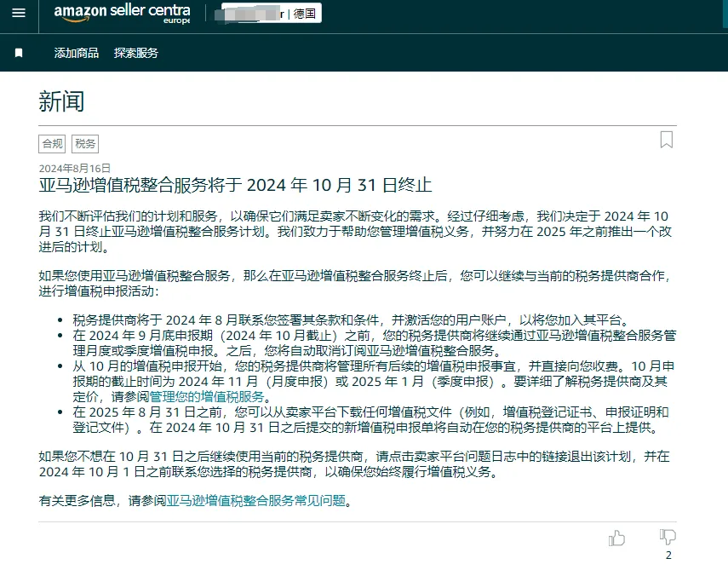Expand the header account switcher area

[x=272, y=13]
